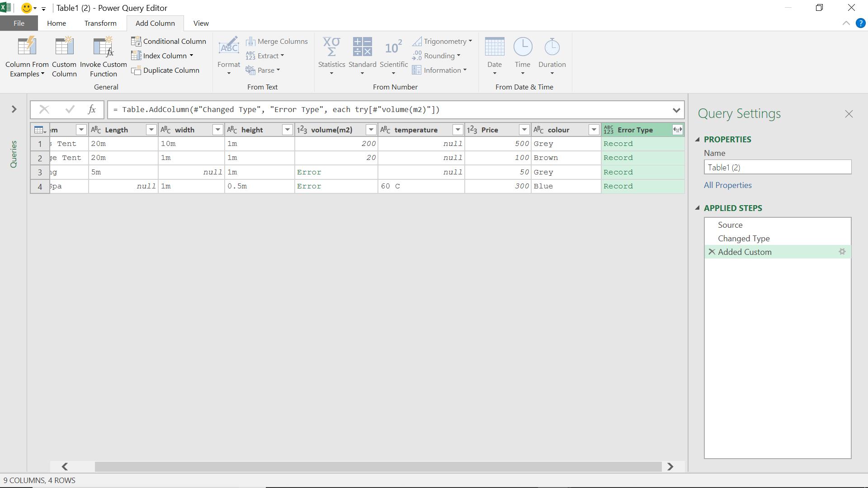This screenshot has height=488, width=868.
Task: Open temperature column filter dropdown
Action: [x=458, y=130]
